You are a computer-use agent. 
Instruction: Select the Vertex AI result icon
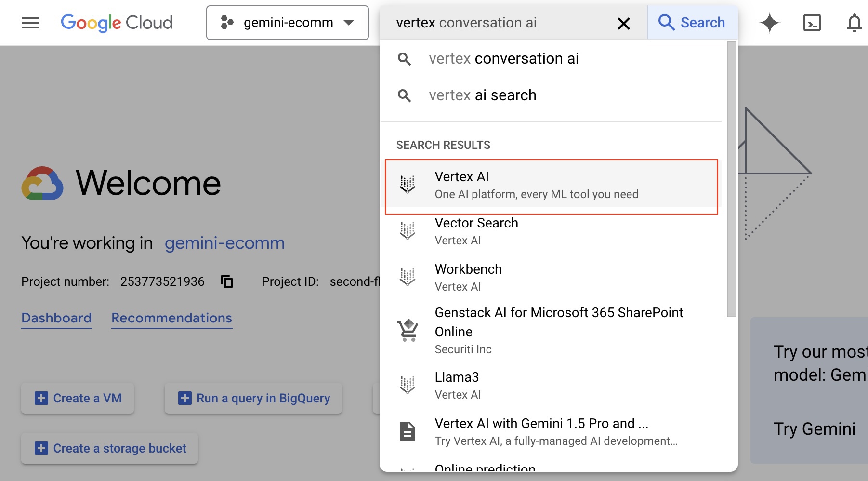pyautogui.click(x=408, y=185)
